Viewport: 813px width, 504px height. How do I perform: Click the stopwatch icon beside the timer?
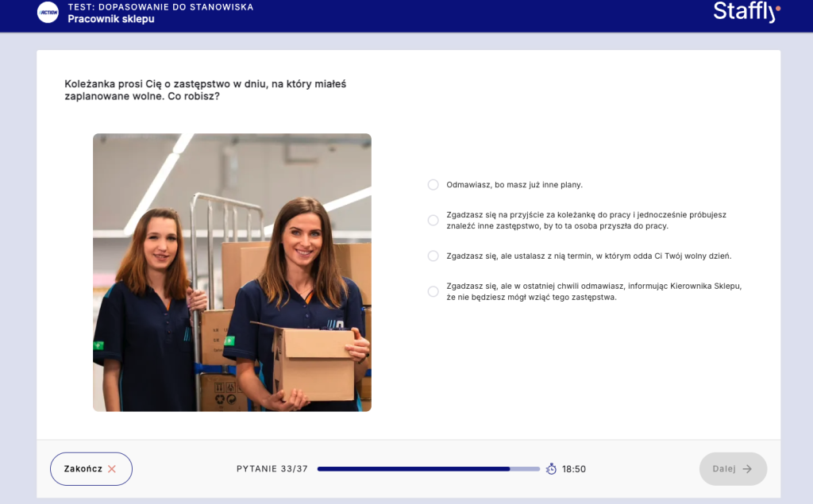point(551,469)
